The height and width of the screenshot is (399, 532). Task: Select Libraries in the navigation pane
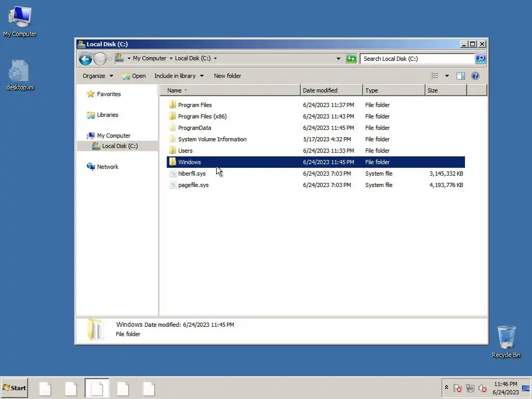[108, 115]
